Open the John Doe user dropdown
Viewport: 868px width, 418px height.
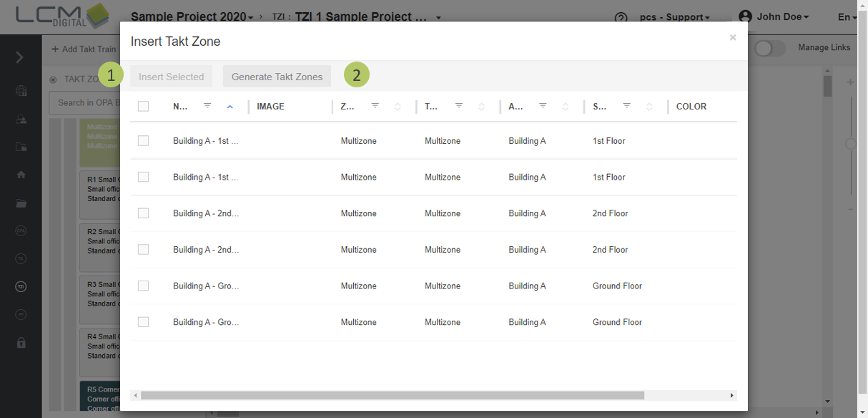click(x=774, y=16)
